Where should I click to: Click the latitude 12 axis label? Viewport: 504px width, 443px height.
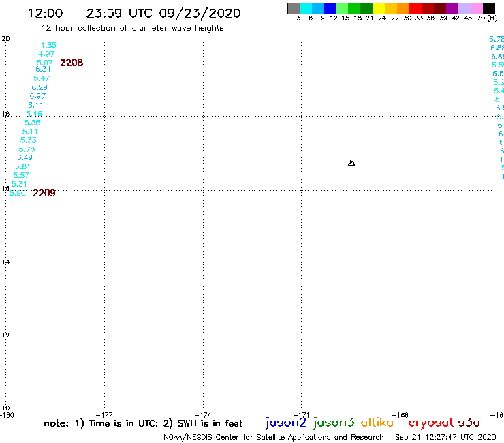5,335
